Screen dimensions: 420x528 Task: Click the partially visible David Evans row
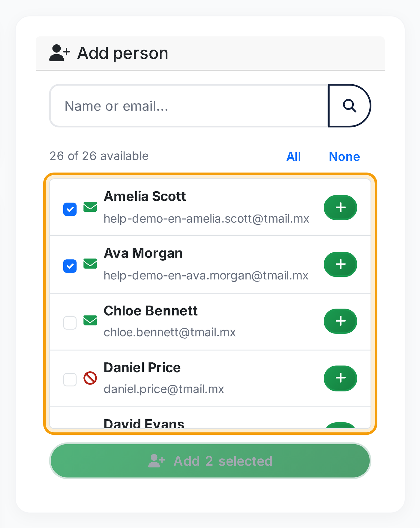(210, 418)
